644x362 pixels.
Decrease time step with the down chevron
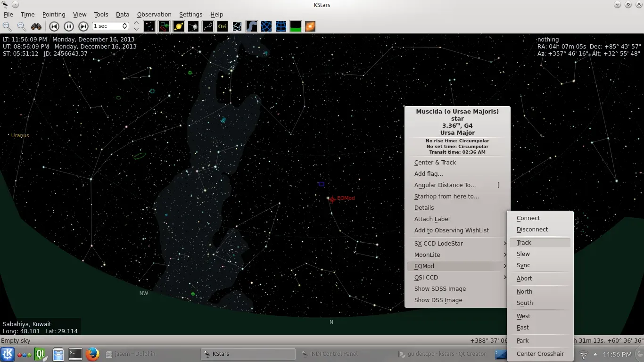coord(136,29)
